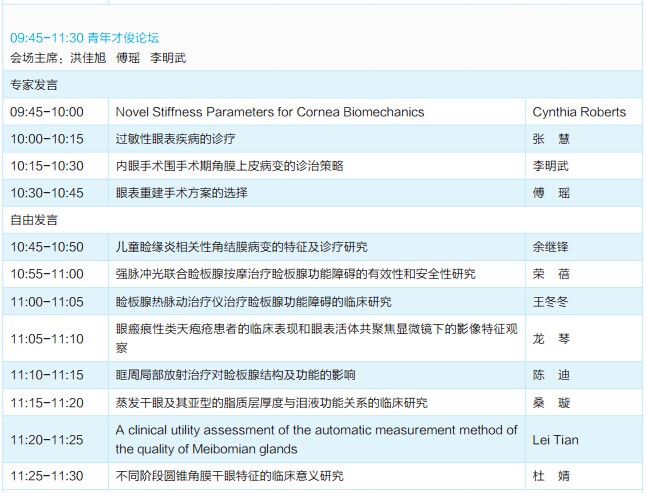646x493 pixels.
Task: Click the 10:55-11:00 time slot cell
Action: pyautogui.click(x=47, y=273)
